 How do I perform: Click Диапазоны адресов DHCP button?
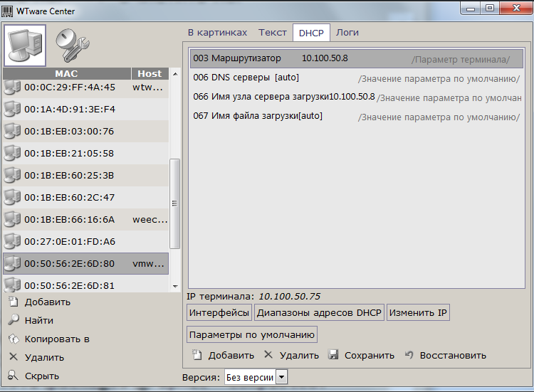pyautogui.click(x=320, y=313)
